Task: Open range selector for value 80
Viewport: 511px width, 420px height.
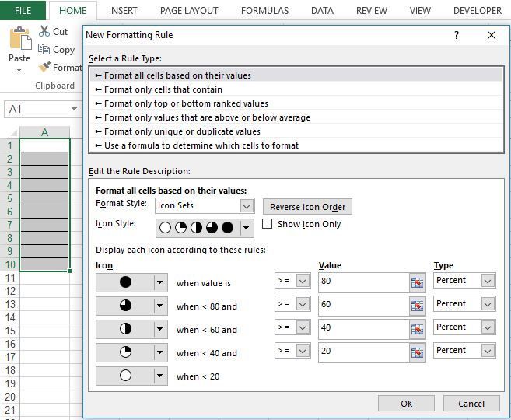Action: 417,282
